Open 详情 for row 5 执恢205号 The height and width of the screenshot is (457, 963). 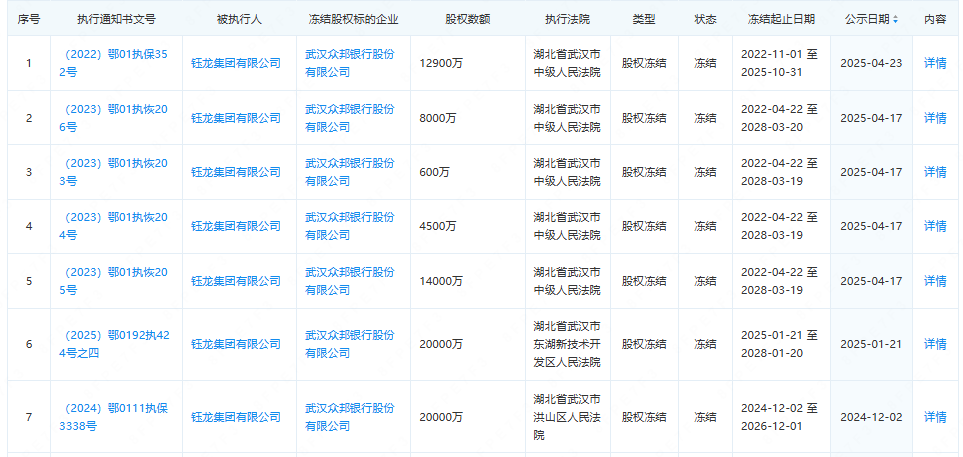935,281
